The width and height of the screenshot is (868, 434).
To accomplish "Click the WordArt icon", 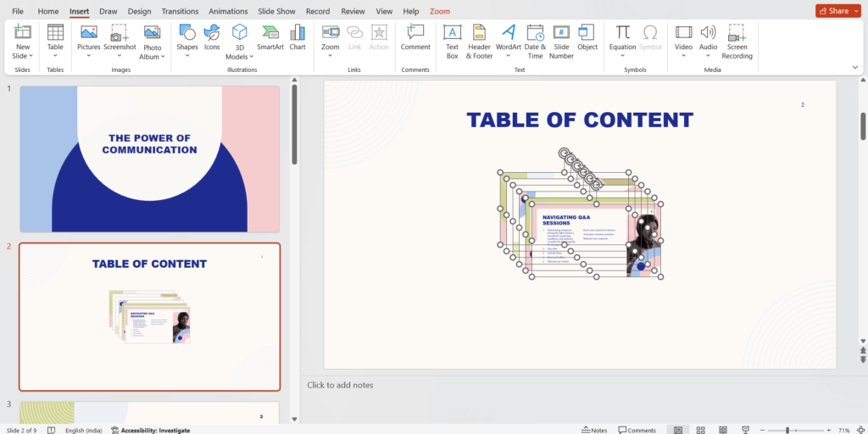I will [509, 39].
